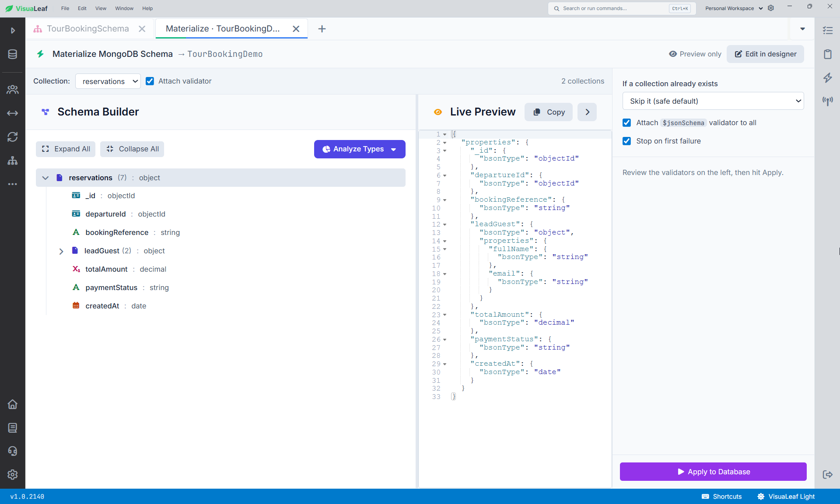840x504 pixels.
Task: Click the green bolt Materialize icon
Action: [40, 54]
